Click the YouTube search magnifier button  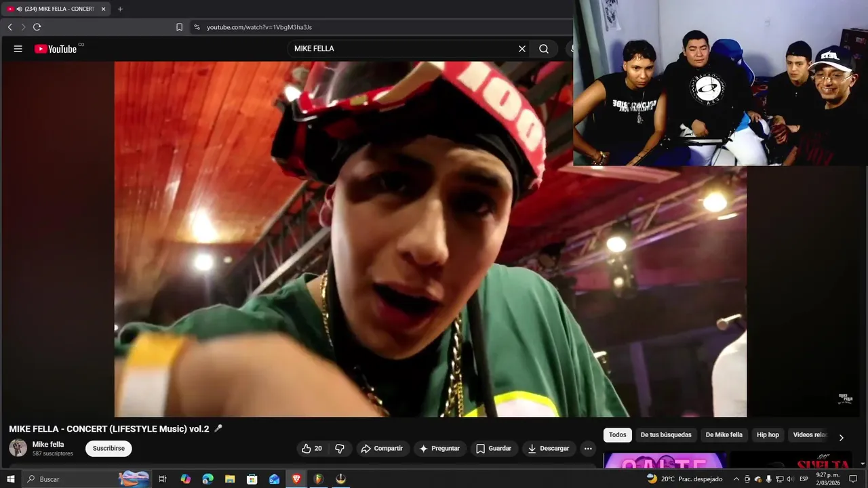[x=544, y=49]
